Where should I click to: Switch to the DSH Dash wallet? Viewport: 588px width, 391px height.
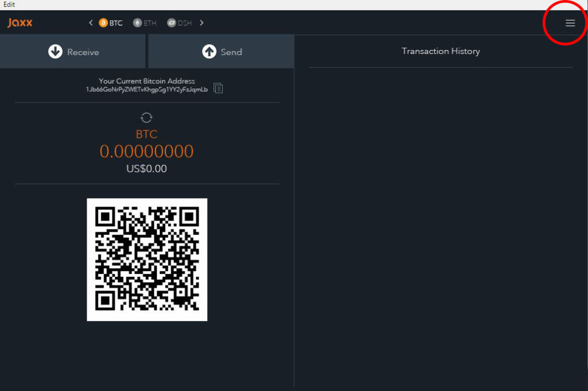point(179,23)
